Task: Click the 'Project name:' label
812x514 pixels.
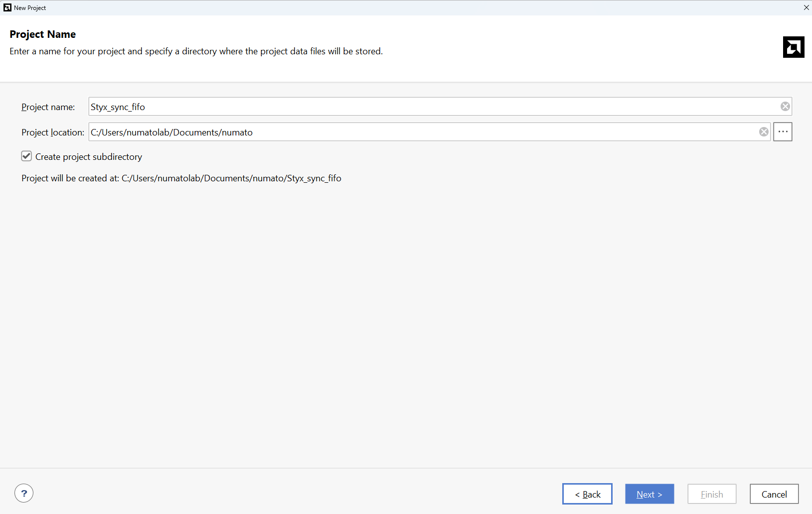Action: 48,107
